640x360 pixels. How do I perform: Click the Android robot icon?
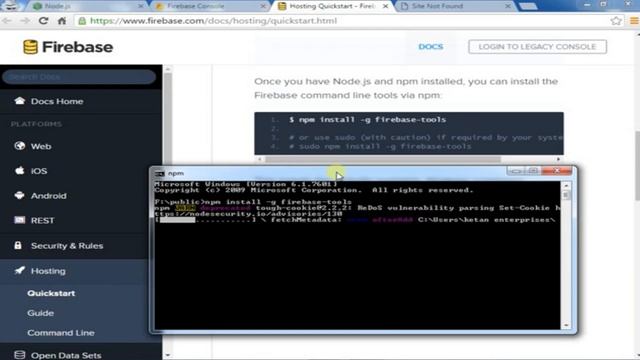click(19, 196)
